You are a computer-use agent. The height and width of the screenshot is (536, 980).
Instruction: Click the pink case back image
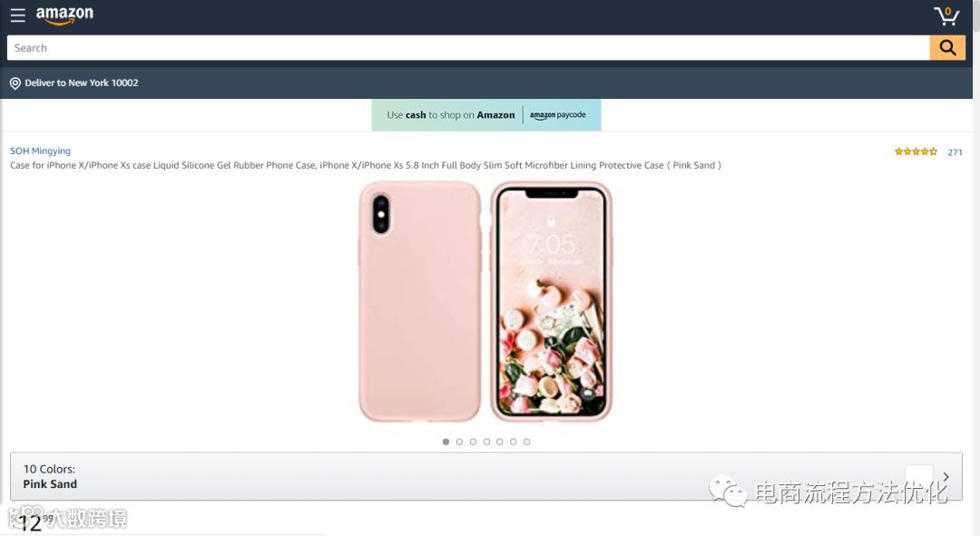tap(420, 301)
